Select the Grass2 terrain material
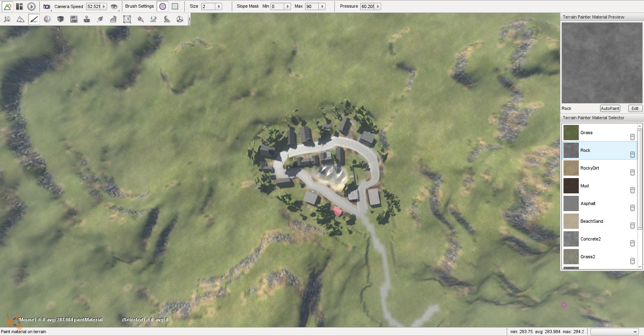The height and width of the screenshot is (336, 644). [599, 257]
